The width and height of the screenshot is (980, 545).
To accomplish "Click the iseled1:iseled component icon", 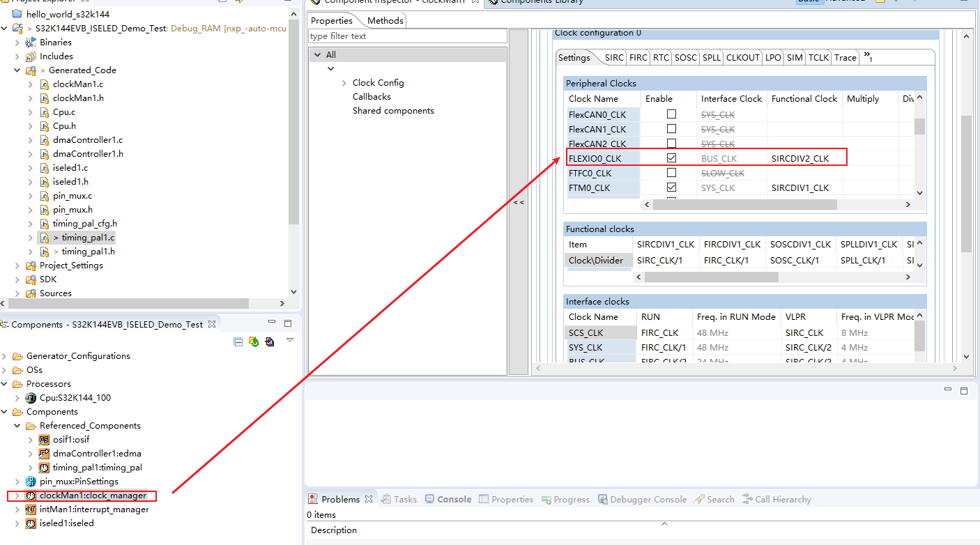I will [x=31, y=523].
